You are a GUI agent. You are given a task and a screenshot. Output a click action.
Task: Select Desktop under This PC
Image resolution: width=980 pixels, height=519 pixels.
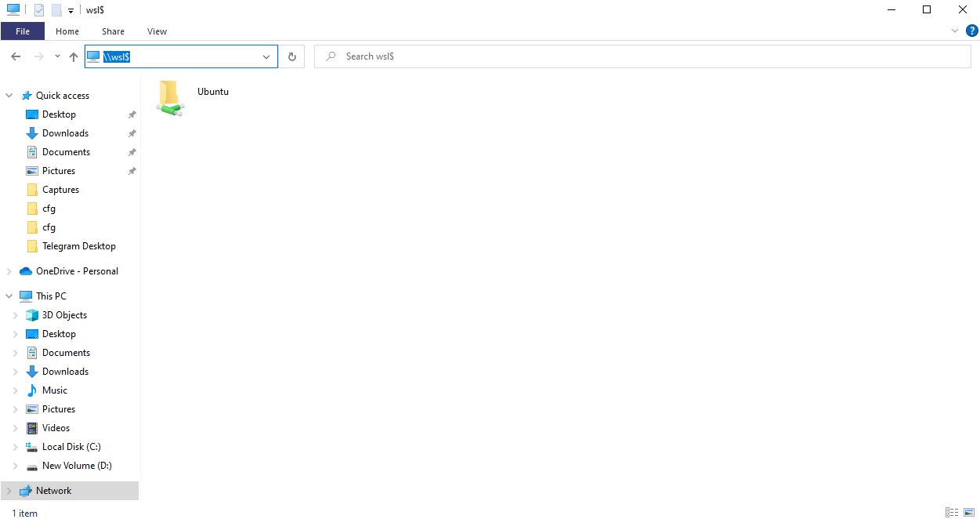[59, 334]
